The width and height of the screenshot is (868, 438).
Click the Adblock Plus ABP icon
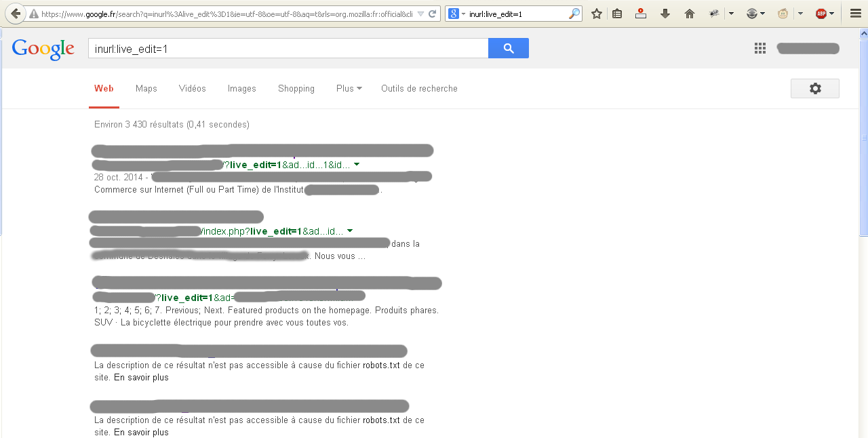[x=821, y=14]
